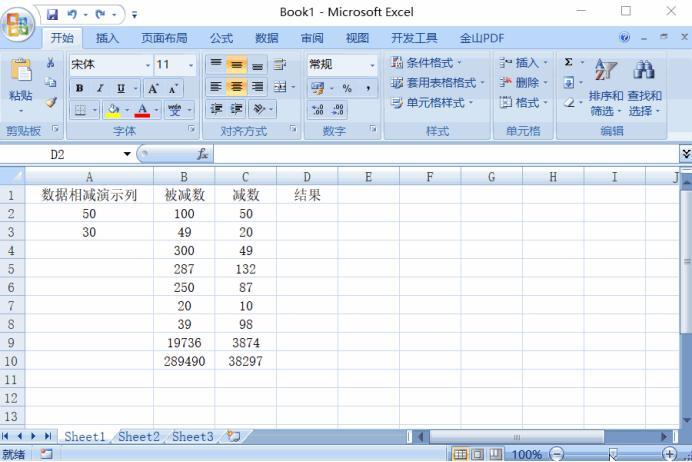Screen dimensions: 692x462
Task: Switch to 插入 ribbon tab
Action: (107, 38)
